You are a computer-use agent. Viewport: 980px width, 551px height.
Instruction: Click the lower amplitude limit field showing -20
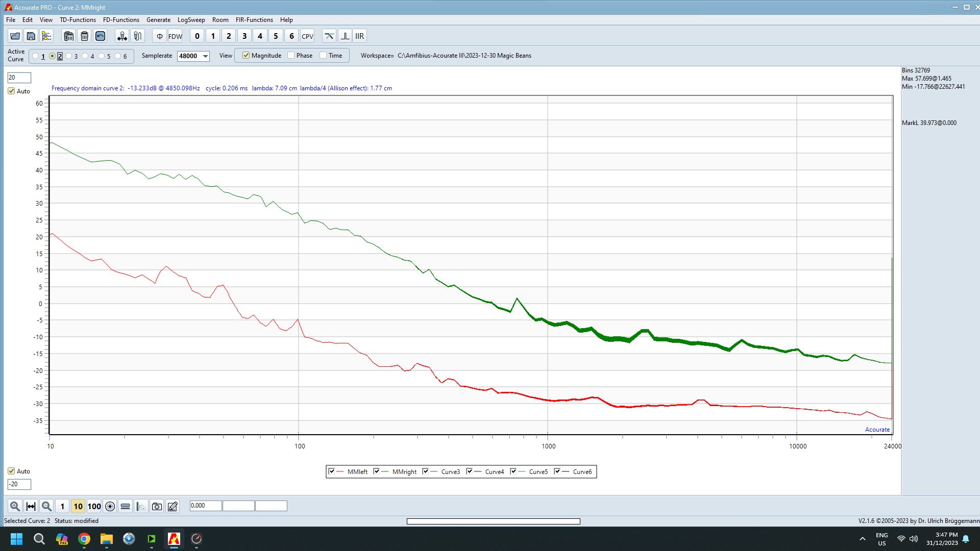click(19, 484)
